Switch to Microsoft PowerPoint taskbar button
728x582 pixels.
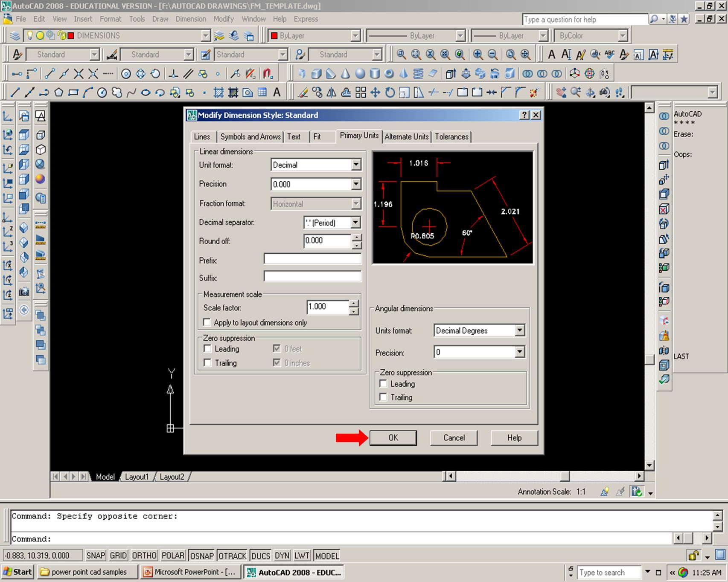pos(190,572)
